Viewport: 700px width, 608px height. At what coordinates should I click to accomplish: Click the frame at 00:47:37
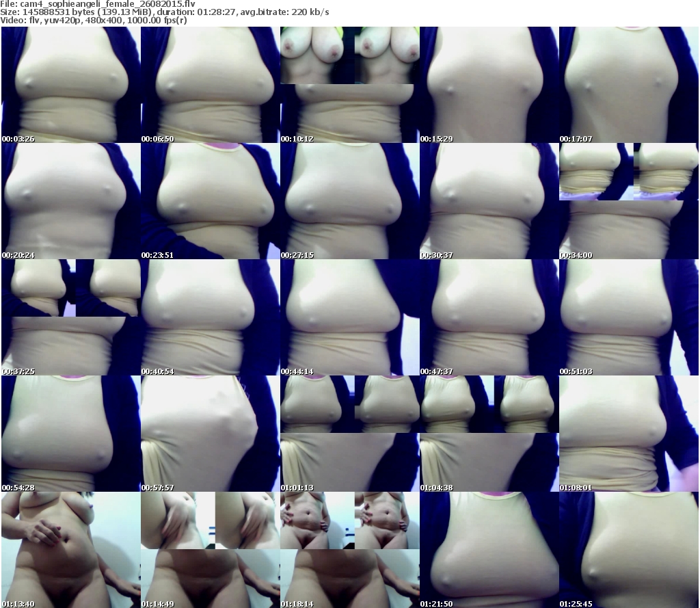click(489, 317)
